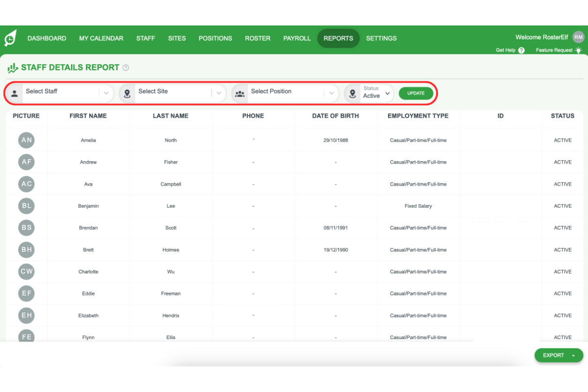
Task: Click Amelia North's AN avatar thumbnail
Action: pos(26,140)
